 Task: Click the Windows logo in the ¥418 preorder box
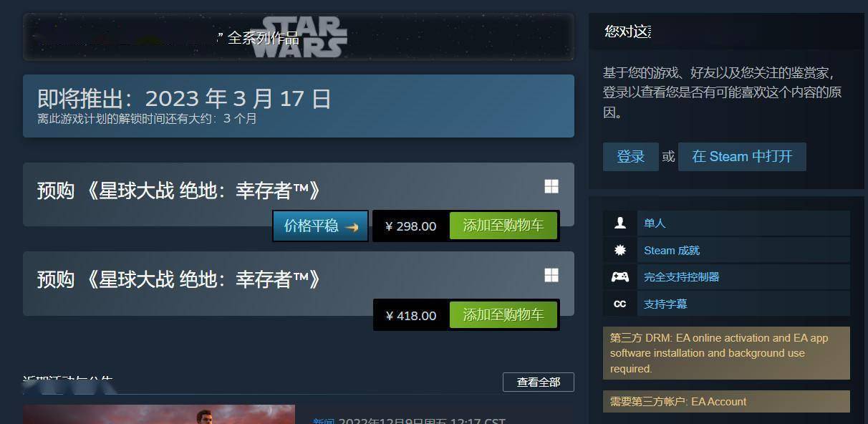[551, 276]
